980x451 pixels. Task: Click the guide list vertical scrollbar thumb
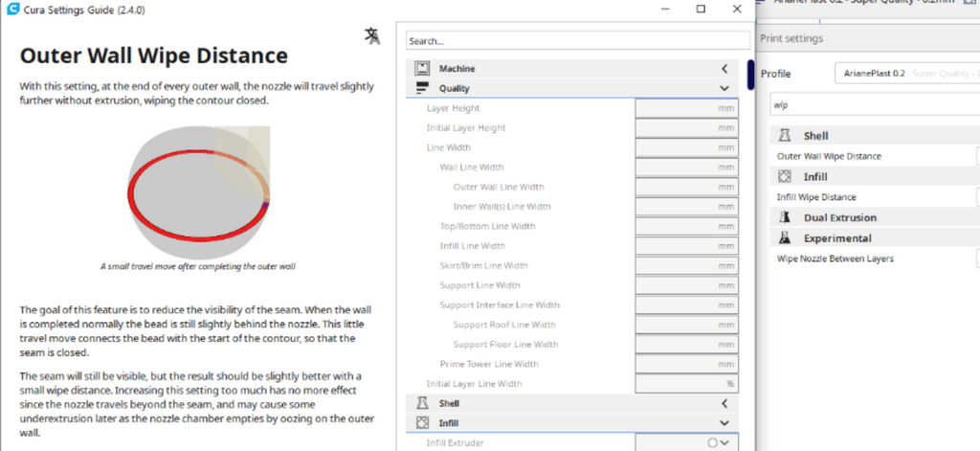coord(751,75)
